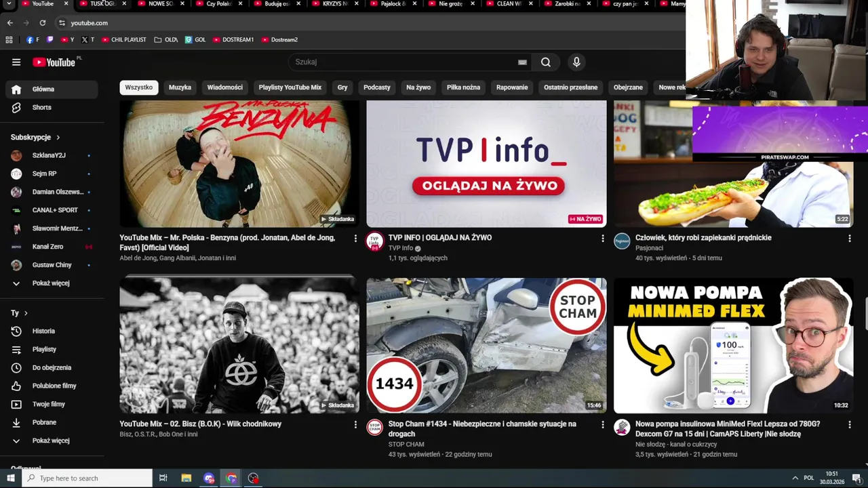Open more options for Nowa pompa video
This screenshot has height=488, width=868.
[x=849, y=425]
